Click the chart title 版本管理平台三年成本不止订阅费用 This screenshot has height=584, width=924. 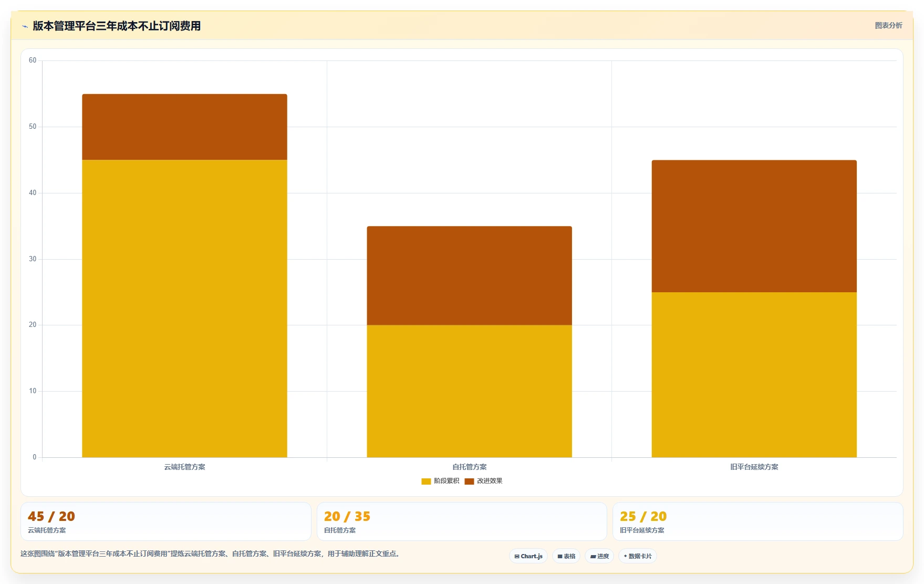coord(117,26)
